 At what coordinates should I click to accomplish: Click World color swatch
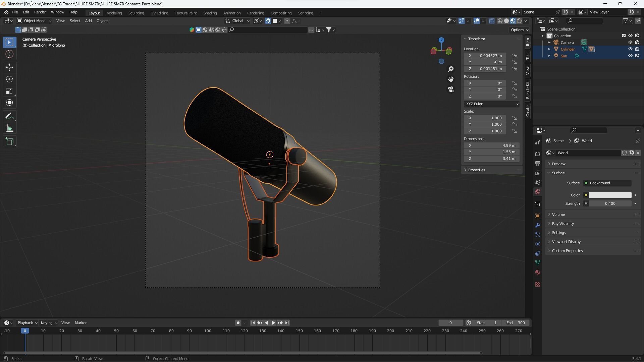(610, 195)
